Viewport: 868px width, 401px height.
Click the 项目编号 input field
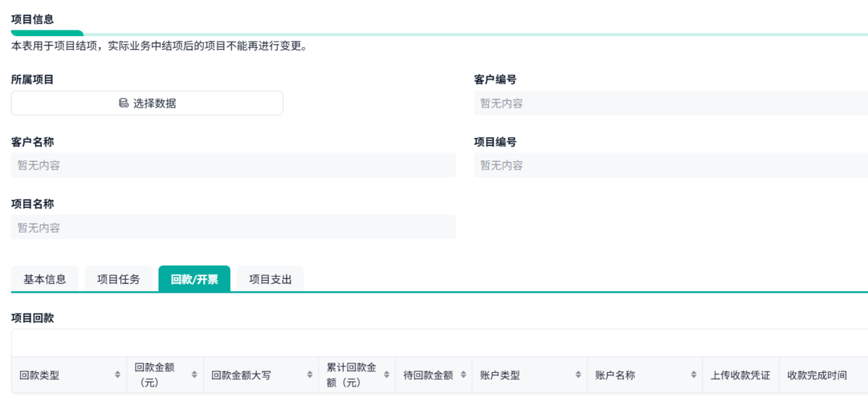point(671,165)
